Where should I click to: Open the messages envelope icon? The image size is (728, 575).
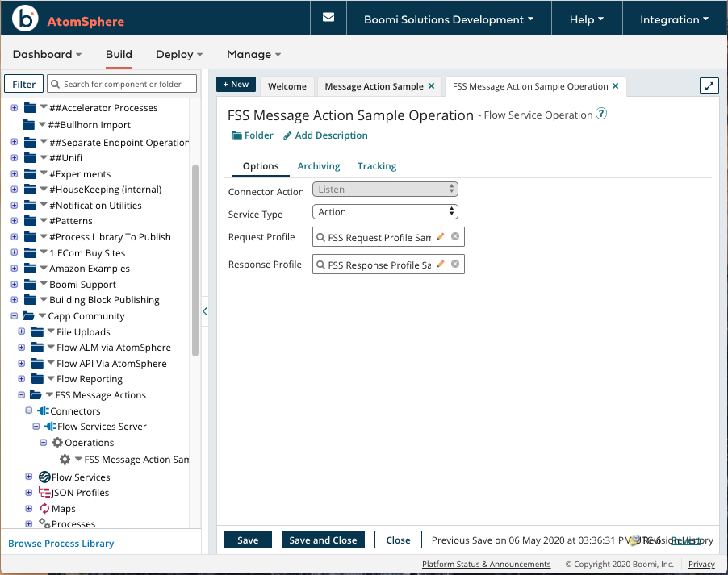(328, 18)
